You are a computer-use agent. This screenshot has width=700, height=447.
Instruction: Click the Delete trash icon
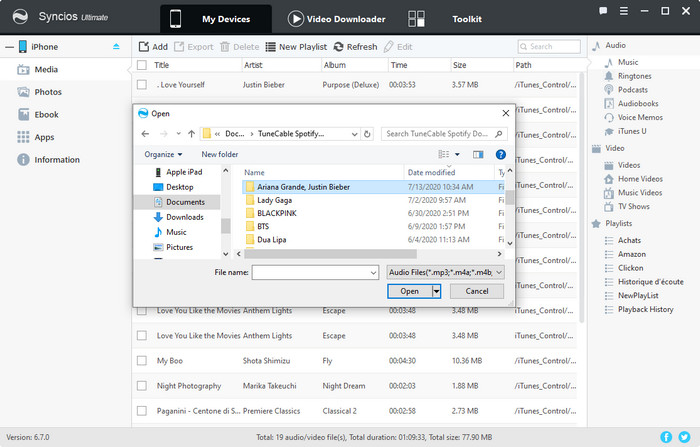click(x=225, y=46)
